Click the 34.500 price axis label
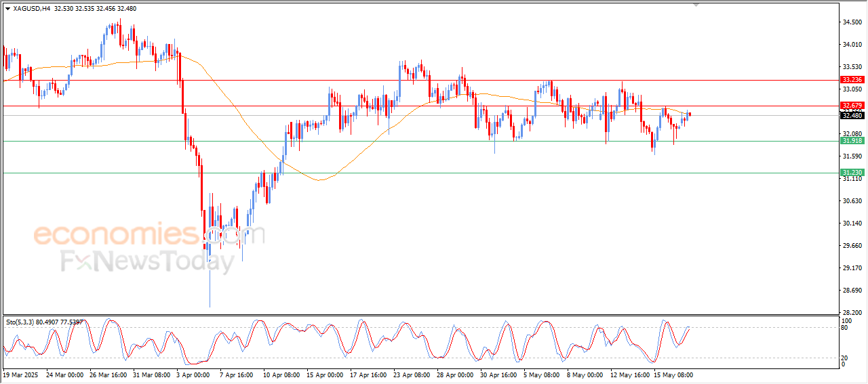Viewport: 868px width, 384px height. click(x=852, y=22)
